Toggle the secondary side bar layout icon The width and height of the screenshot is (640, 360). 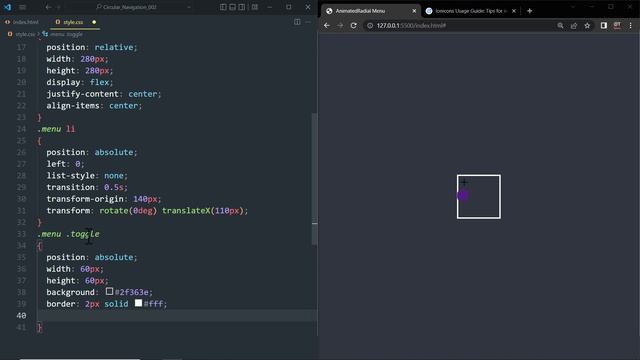coord(242,7)
